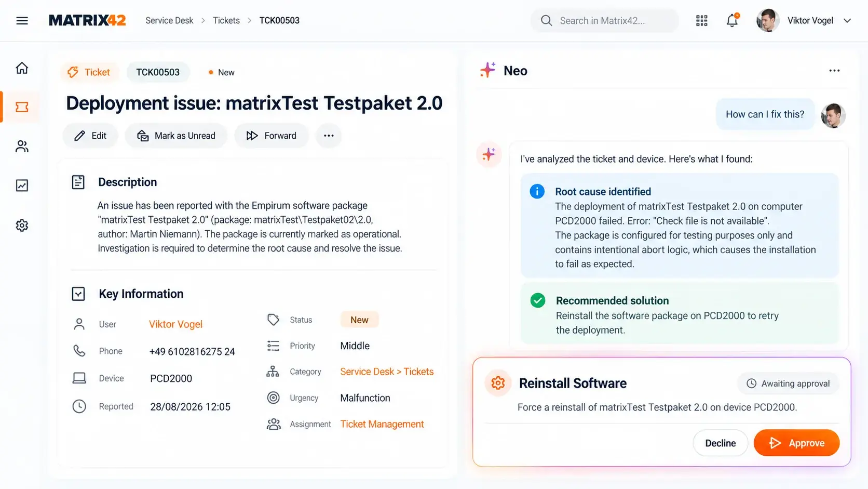Expand the Viktor Vogel account dropdown
This screenshot has height=489, width=868.
[x=847, y=21]
